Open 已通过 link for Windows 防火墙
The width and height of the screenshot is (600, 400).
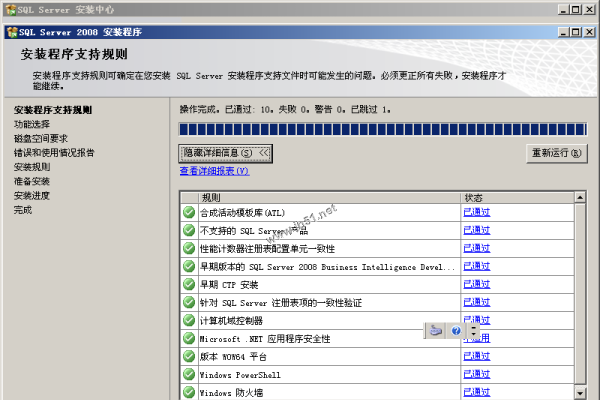tap(476, 392)
